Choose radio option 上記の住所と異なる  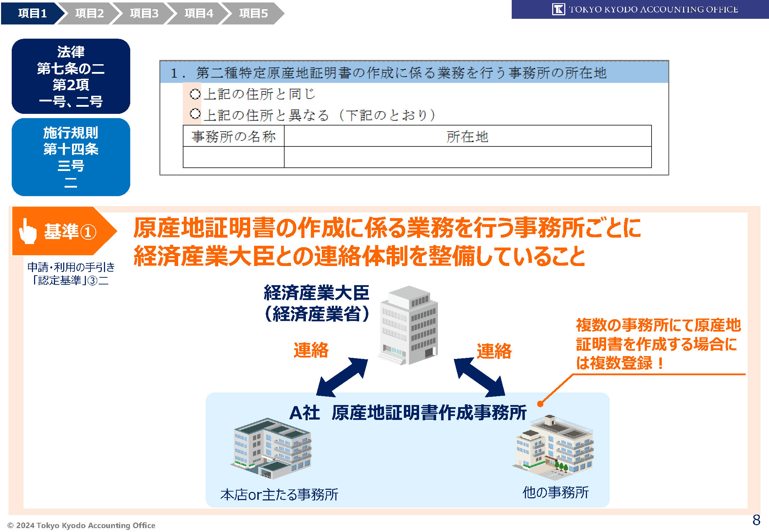pyautogui.click(x=195, y=114)
